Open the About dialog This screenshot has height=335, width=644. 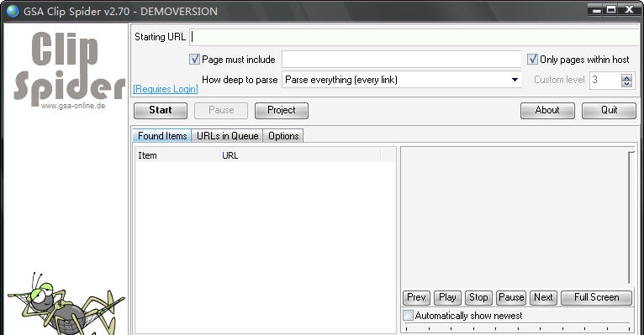point(547,110)
